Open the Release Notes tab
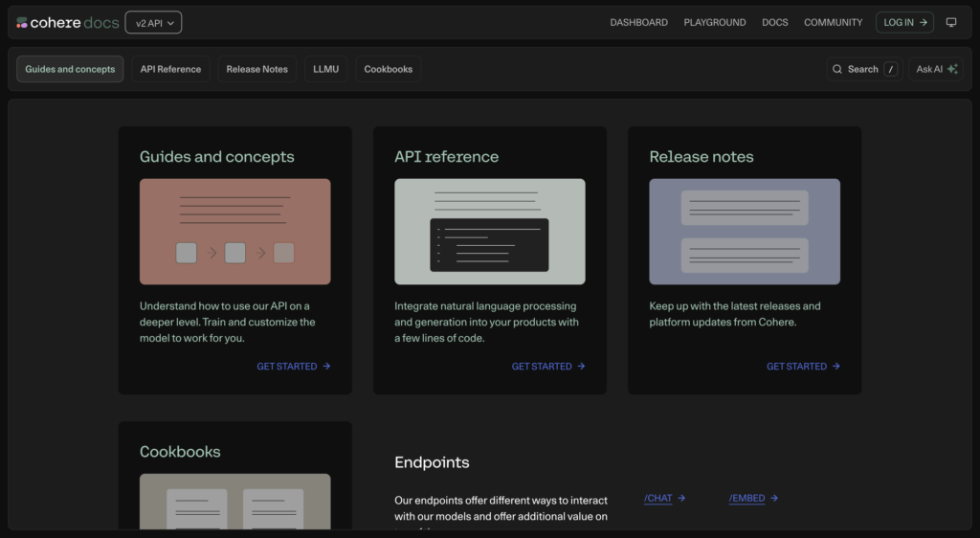 pos(256,69)
